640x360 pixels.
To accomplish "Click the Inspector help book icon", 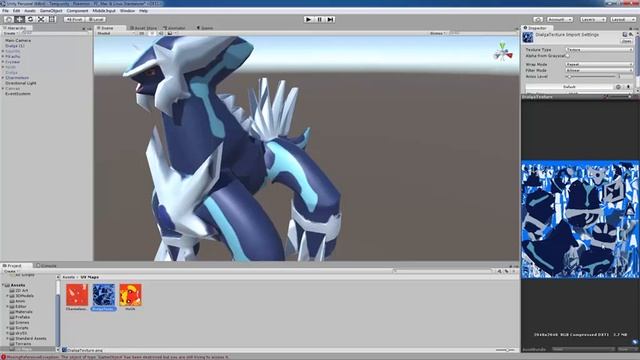I will click(624, 35).
